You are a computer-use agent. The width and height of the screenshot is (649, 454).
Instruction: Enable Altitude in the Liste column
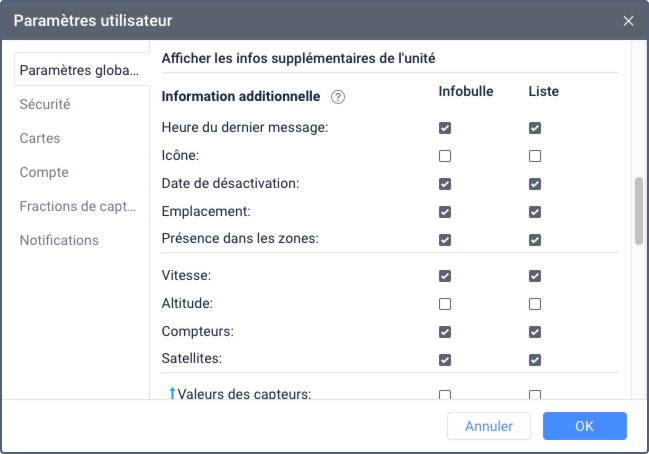coord(535,304)
